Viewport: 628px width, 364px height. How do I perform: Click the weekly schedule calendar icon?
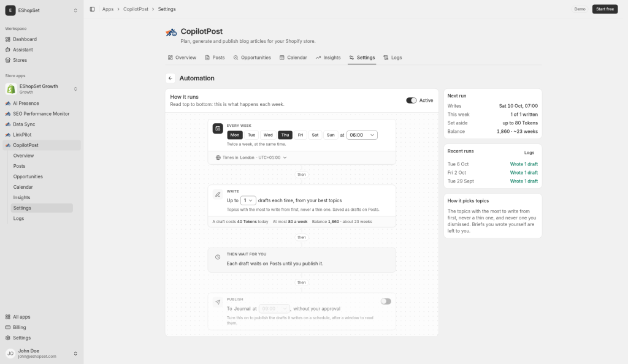coord(218,129)
